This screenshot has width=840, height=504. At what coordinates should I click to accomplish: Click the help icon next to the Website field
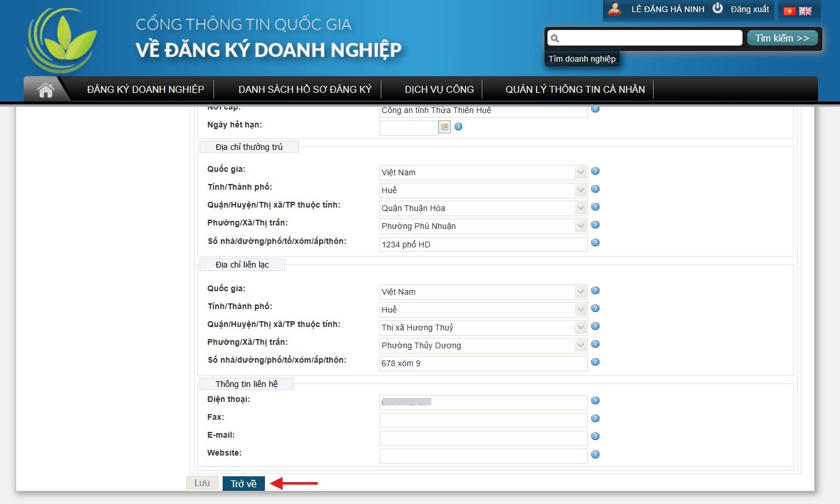click(595, 454)
